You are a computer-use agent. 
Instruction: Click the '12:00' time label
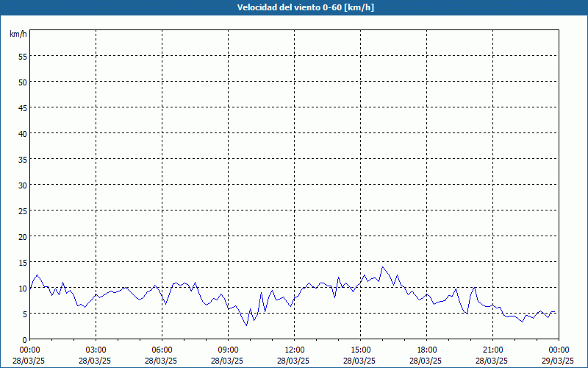(295, 350)
